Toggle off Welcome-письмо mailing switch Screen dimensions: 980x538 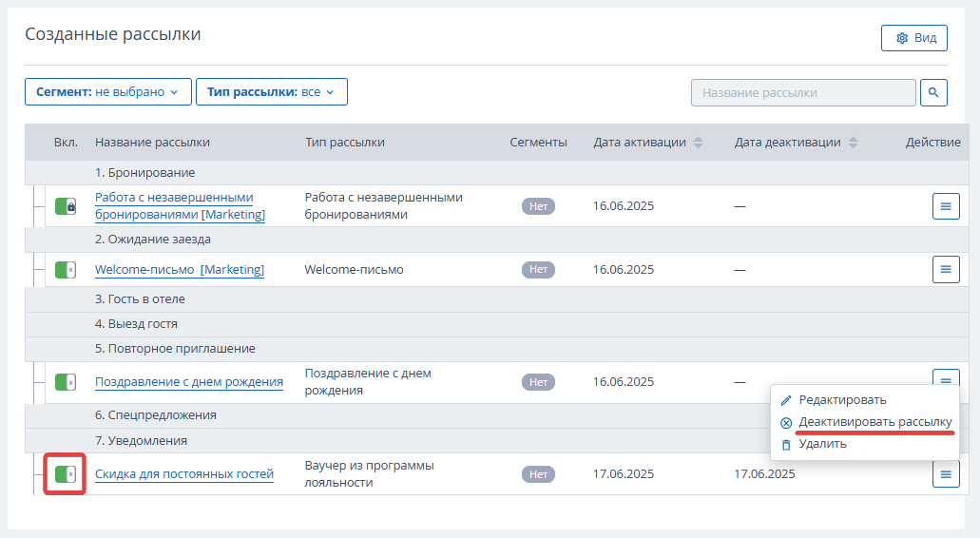[x=66, y=270]
